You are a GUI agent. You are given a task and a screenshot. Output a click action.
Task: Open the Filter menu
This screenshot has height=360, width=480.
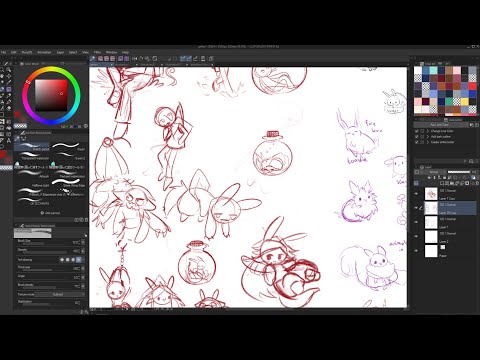(x=97, y=52)
